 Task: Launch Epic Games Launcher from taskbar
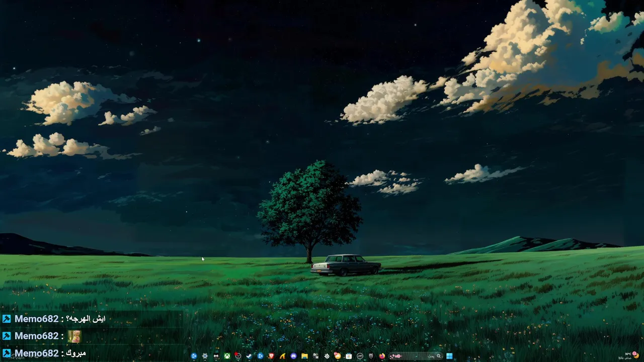tap(371, 356)
